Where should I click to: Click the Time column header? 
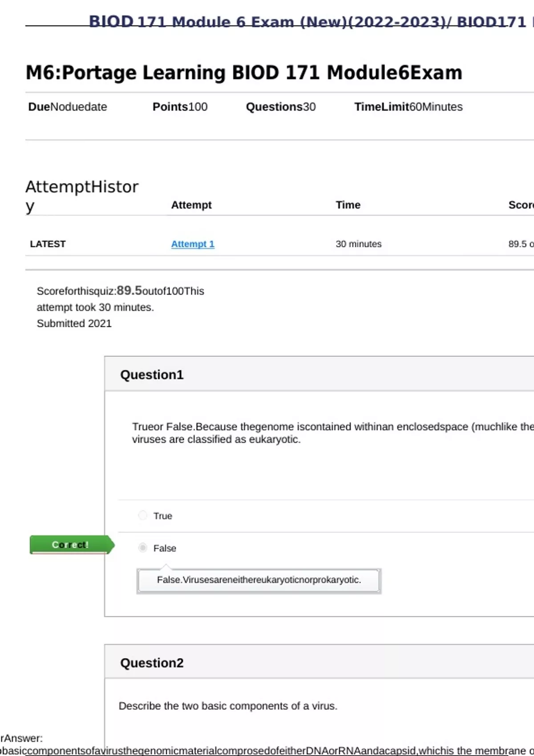[348, 205]
